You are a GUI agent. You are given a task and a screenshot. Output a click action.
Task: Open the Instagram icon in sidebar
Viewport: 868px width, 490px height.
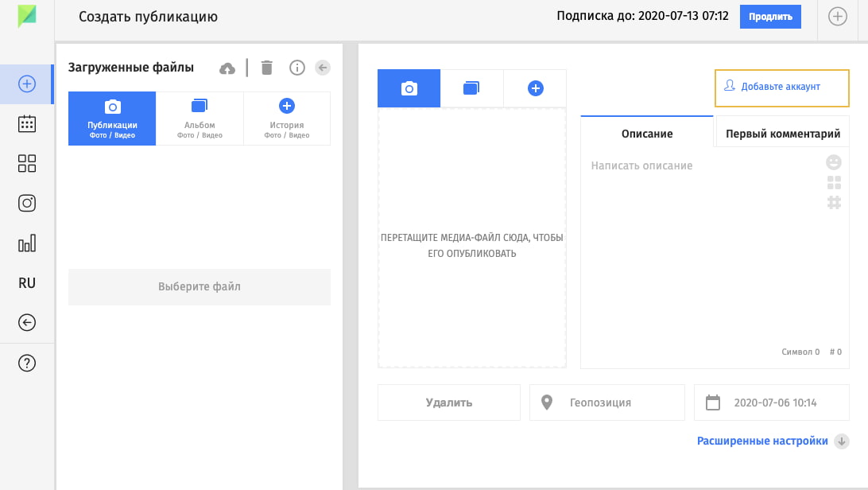[27, 204]
